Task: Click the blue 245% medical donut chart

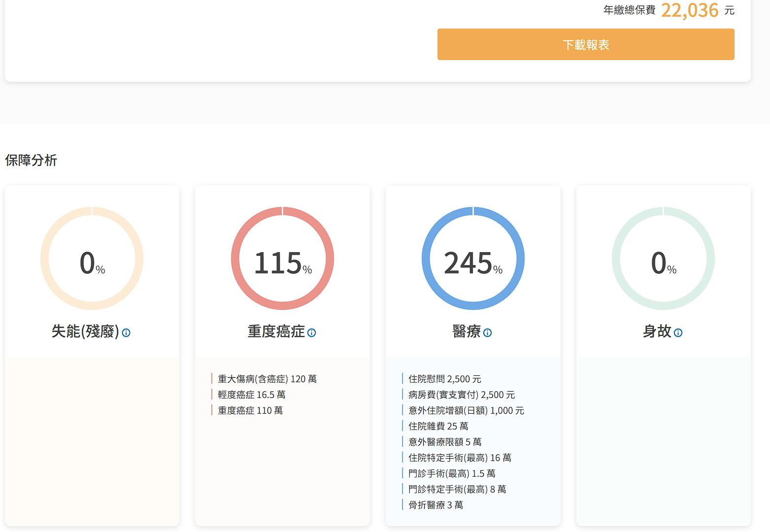Action: (473, 259)
